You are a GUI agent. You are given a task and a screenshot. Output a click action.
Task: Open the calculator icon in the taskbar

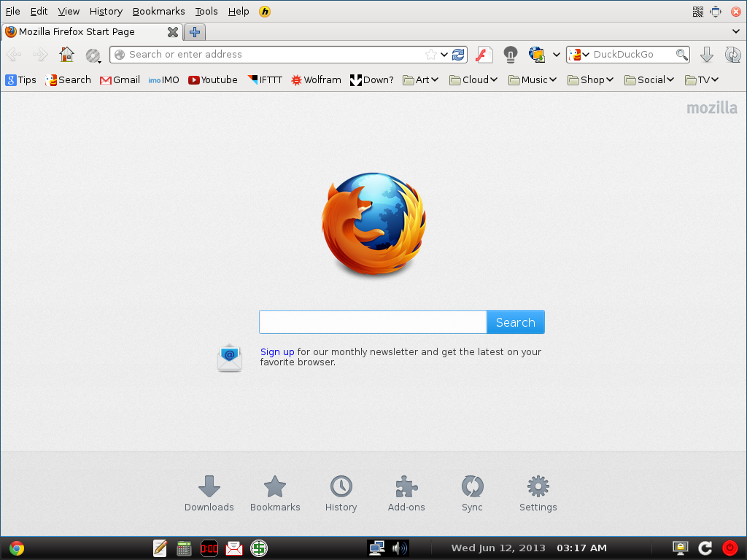tap(184, 548)
